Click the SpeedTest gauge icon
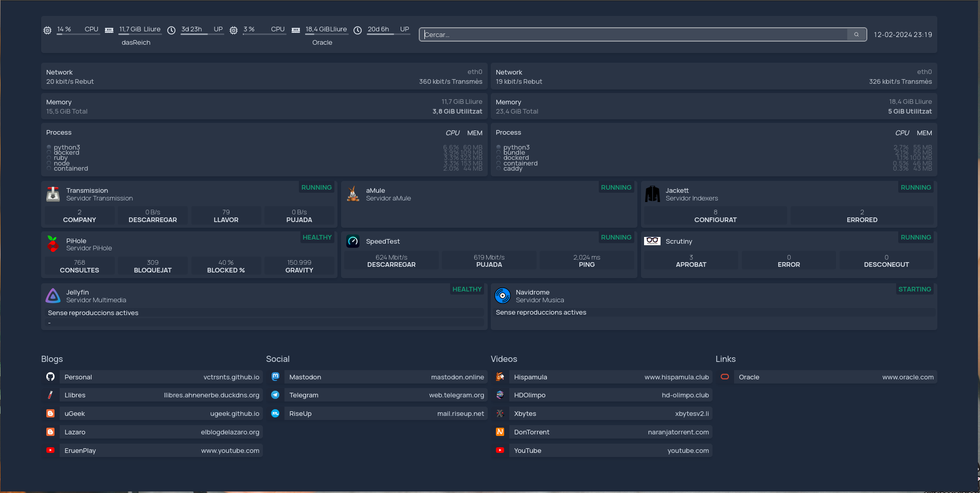The image size is (980, 493). tap(353, 241)
